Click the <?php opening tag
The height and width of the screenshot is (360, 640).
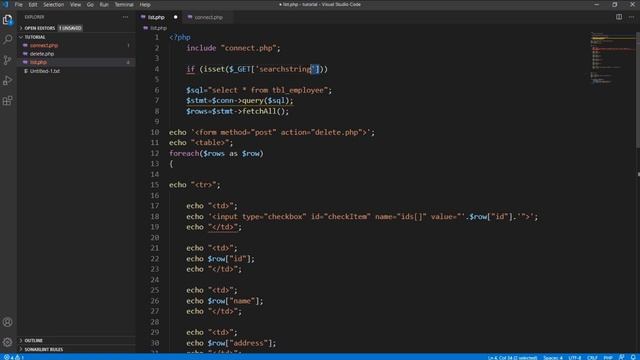(180, 38)
